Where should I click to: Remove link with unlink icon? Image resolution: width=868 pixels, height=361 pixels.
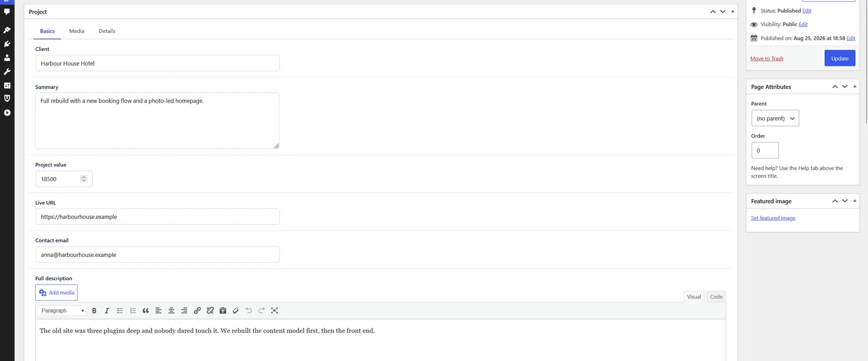click(210, 311)
